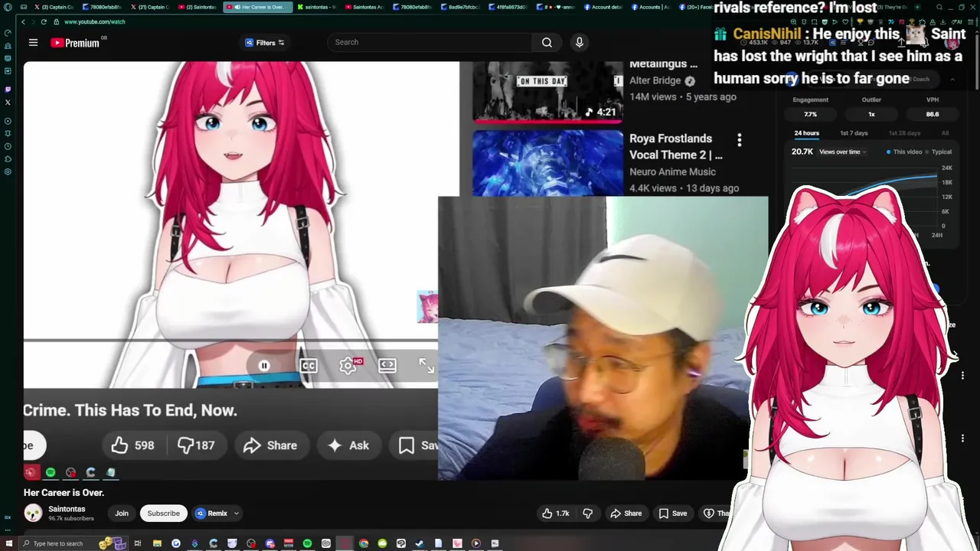Open the Roya Frostlands Vocal Theme thumbnail
This screenshot has width=980, height=551.
coord(547,163)
